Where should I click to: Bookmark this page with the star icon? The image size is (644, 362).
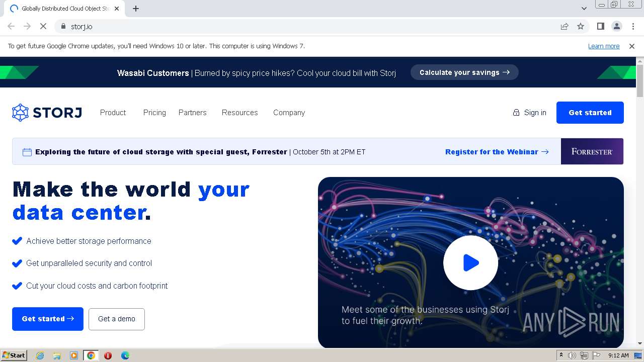[581, 26]
